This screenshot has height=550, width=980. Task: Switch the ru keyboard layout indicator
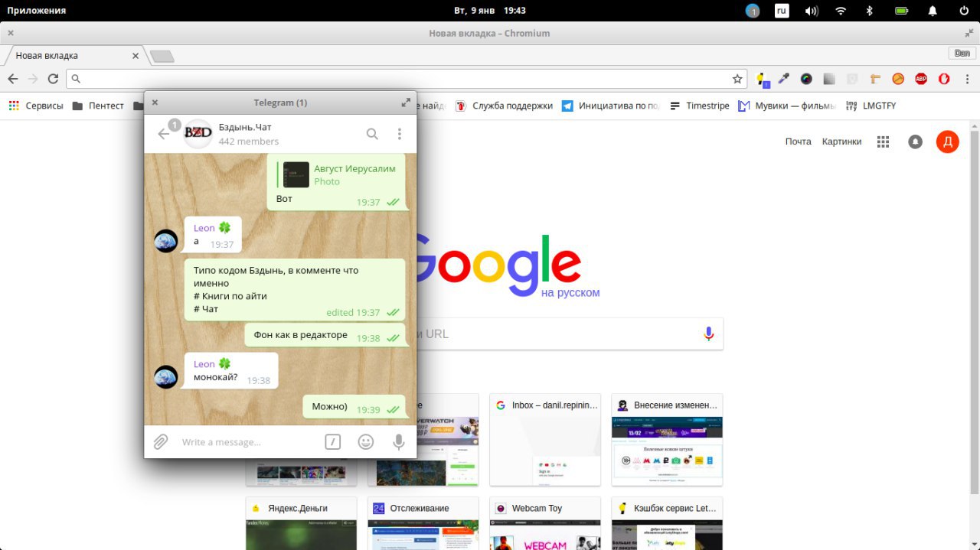(782, 11)
